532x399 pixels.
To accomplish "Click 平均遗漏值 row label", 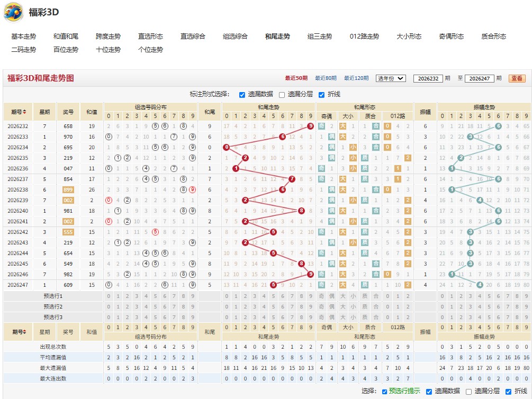I will (x=53, y=357).
